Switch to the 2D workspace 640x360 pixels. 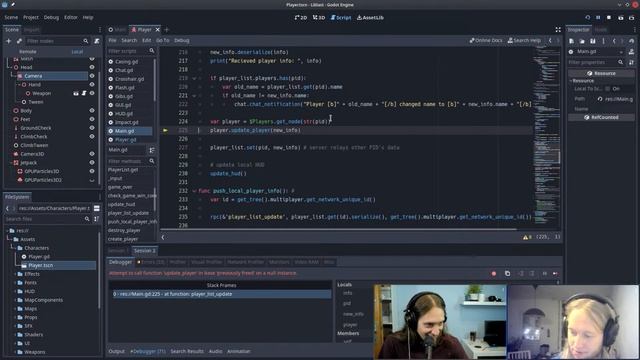pyautogui.click(x=301, y=18)
